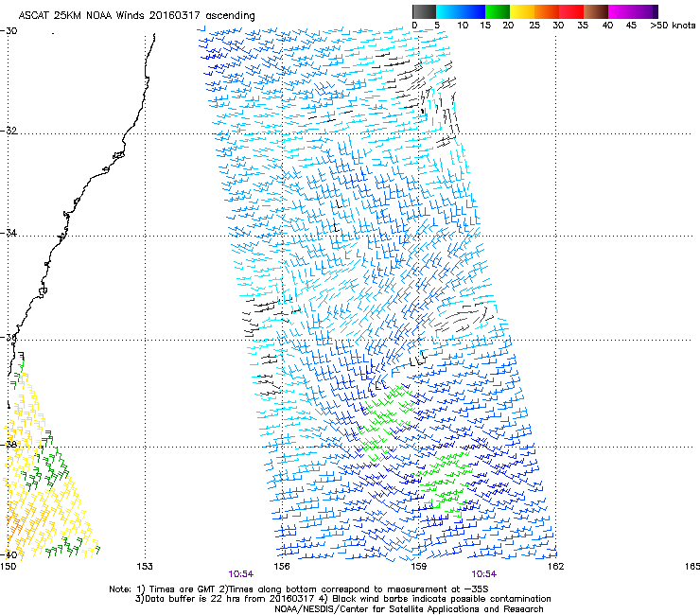Pick the orange 25–30 knots legend segment
Screen dimensions: 700x615
coord(547,11)
